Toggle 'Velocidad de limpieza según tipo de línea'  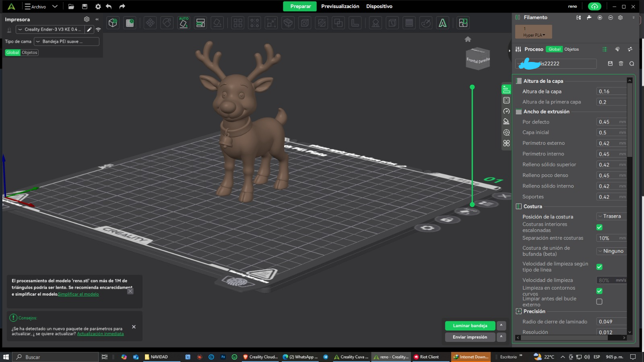coord(599,267)
